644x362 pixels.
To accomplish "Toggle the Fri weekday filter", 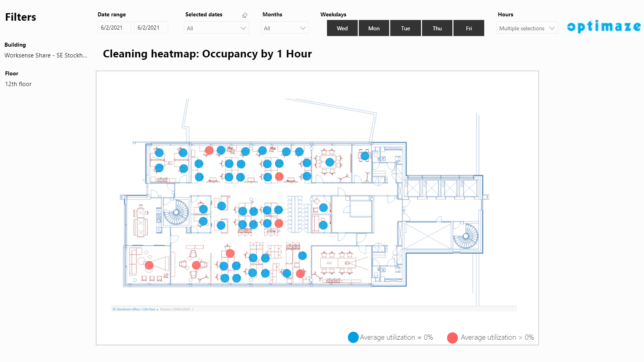I will pyautogui.click(x=469, y=28).
